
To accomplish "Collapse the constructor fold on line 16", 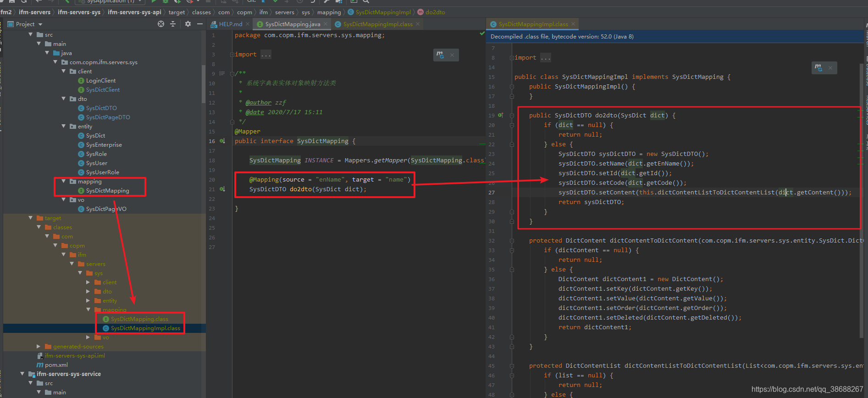I will pos(512,87).
